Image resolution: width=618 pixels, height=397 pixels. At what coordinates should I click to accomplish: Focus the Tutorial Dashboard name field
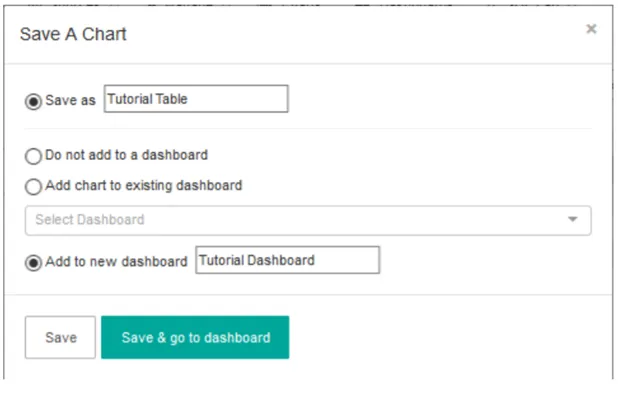pos(287,260)
